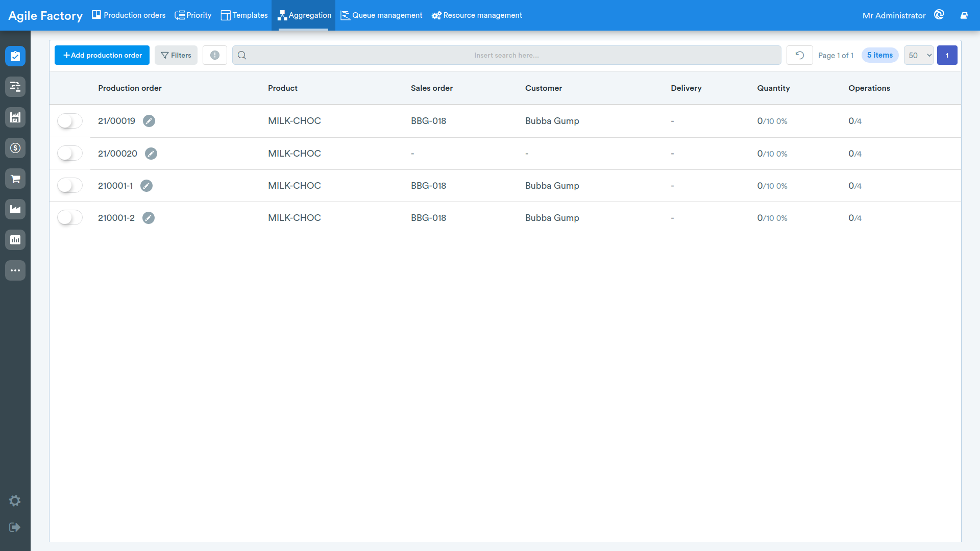Edit production order 210001-1 pencil icon
Screen dimensions: 980x551
(146, 186)
